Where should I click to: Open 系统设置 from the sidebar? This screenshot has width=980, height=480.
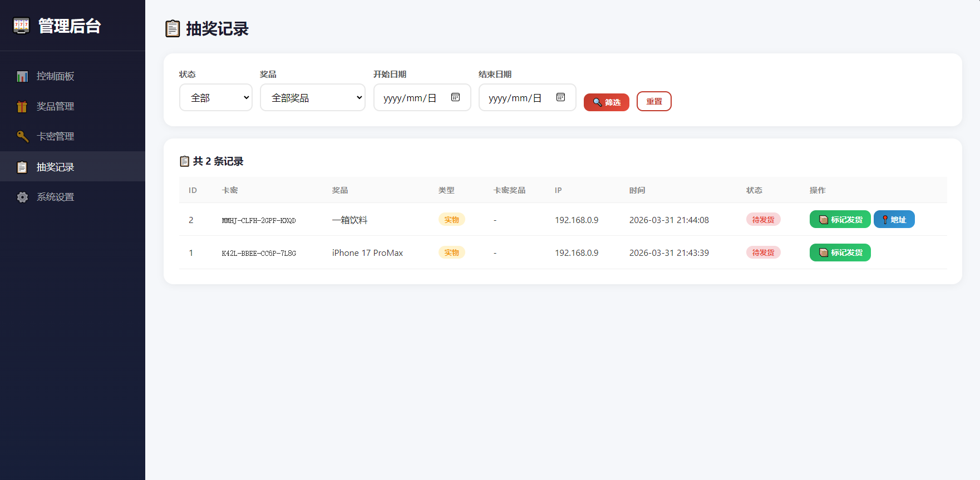click(x=55, y=197)
